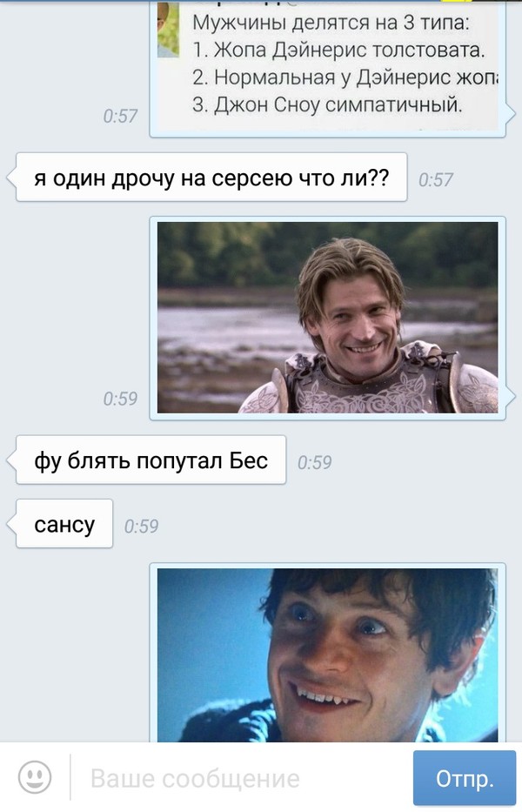Tap the "Мужчины делятся на 3 типа:" line
Screen dimensions: 522x812
(331, 23)
